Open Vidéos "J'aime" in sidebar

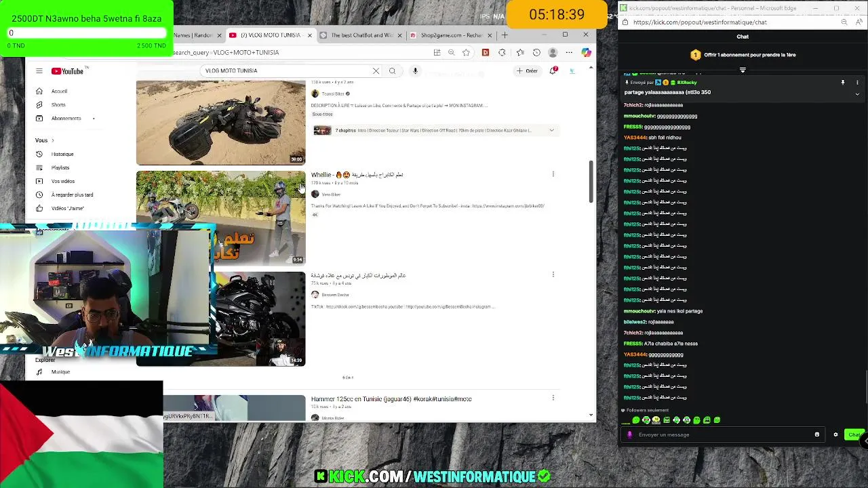(x=67, y=208)
